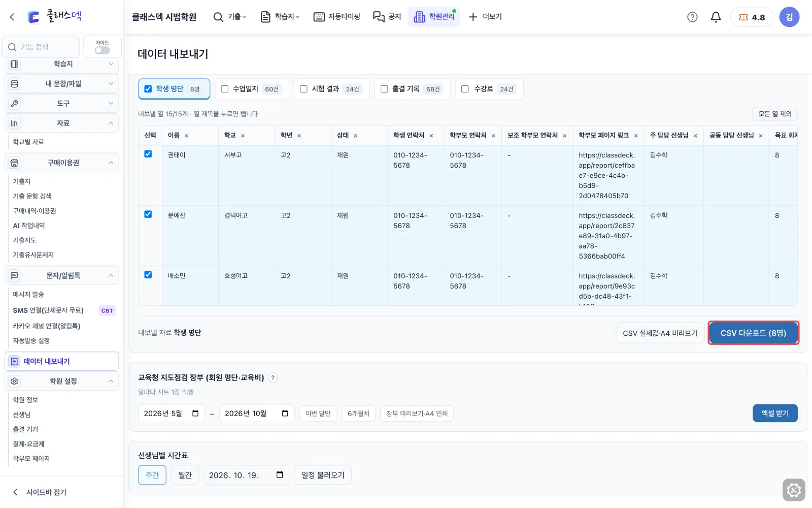Check the 수업일지 checkbox
Image resolution: width=812 pixels, height=508 pixels.
tap(225, 89)
